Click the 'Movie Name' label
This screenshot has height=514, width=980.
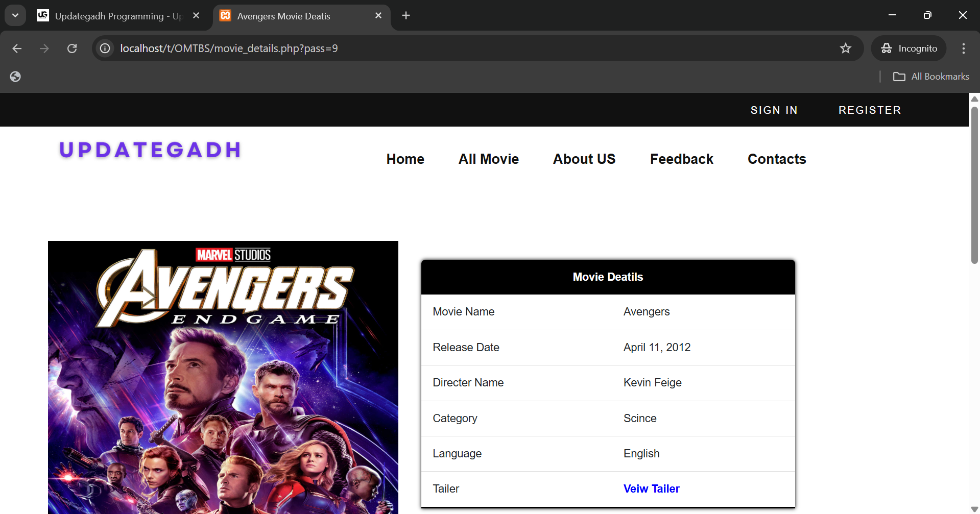464,312
